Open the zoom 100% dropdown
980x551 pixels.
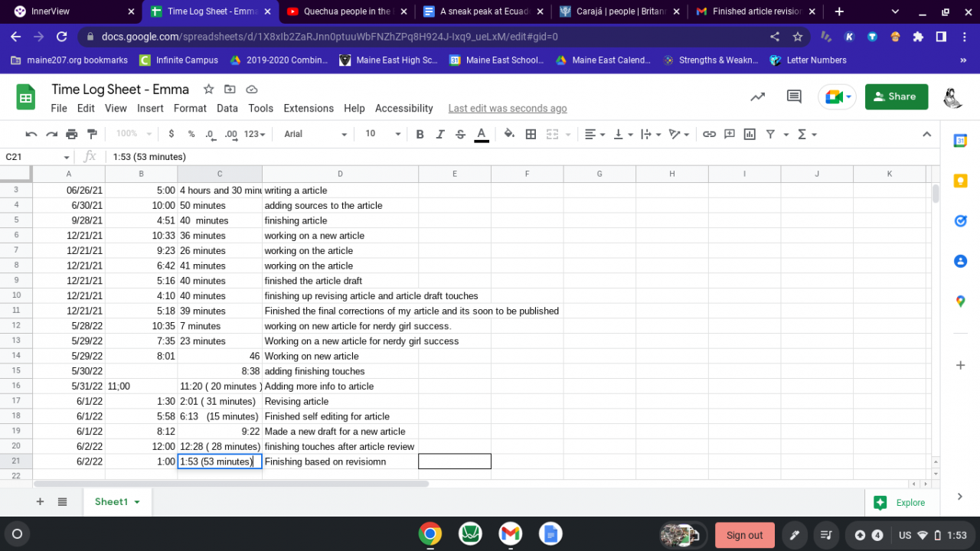(132, 134)
